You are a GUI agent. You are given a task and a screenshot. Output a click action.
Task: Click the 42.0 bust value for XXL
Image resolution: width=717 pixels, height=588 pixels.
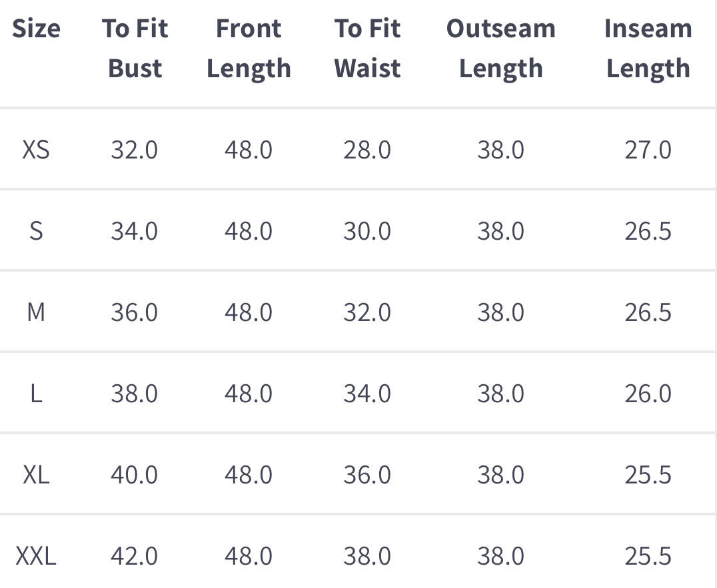[x=135, y=556]
